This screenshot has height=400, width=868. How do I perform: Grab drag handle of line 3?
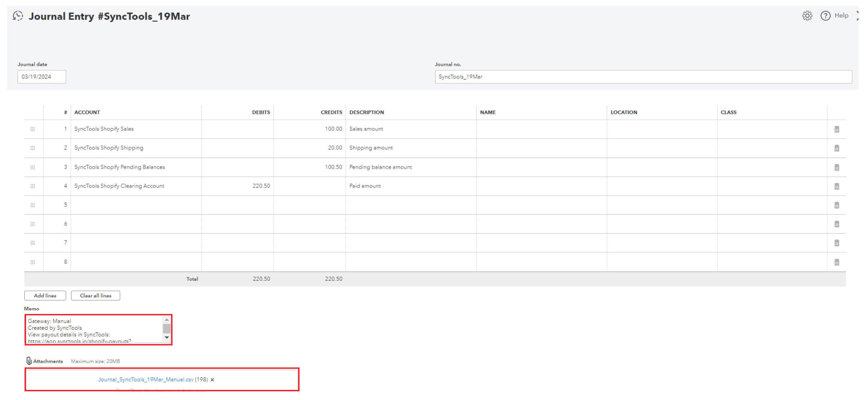pos(32,167)
